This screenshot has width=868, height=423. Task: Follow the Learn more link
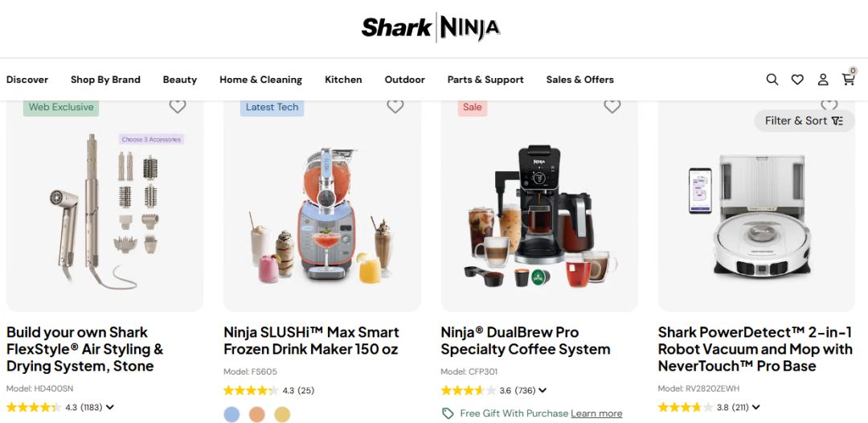point(596,413)
